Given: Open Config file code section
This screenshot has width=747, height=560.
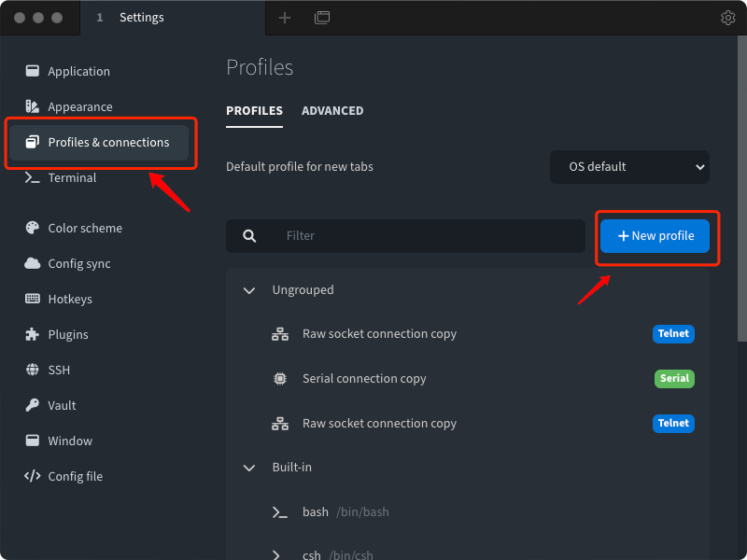Looking at the screenshot, I should click(75, 476).
